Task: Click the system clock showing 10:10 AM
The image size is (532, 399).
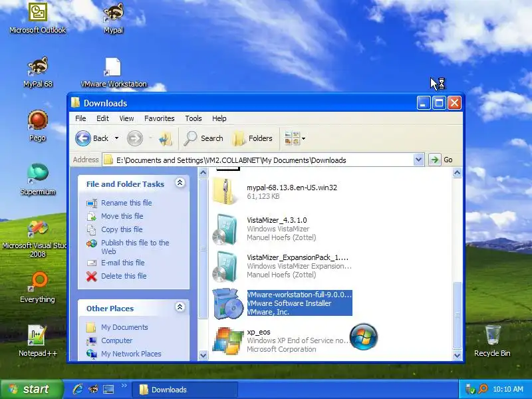Action: [x=508, y=389]
